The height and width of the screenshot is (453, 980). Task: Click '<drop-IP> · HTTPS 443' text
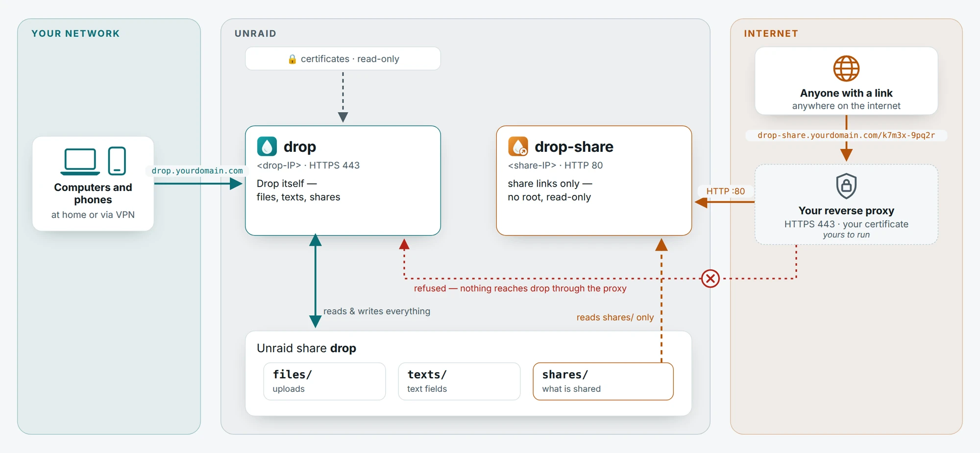pyautogui.click(x=308, y=166)
